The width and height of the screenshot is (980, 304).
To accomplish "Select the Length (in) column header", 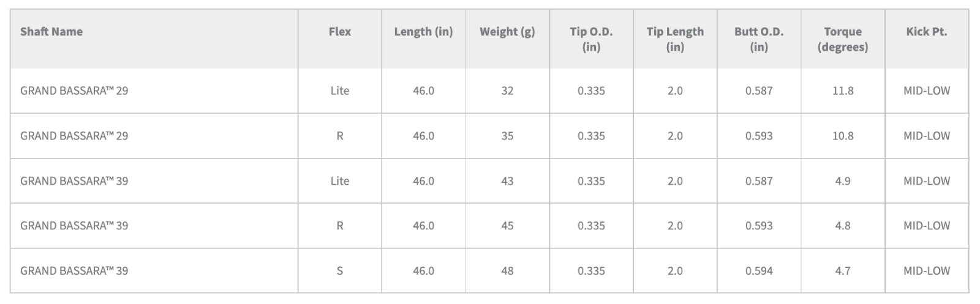I will point(423,32).
